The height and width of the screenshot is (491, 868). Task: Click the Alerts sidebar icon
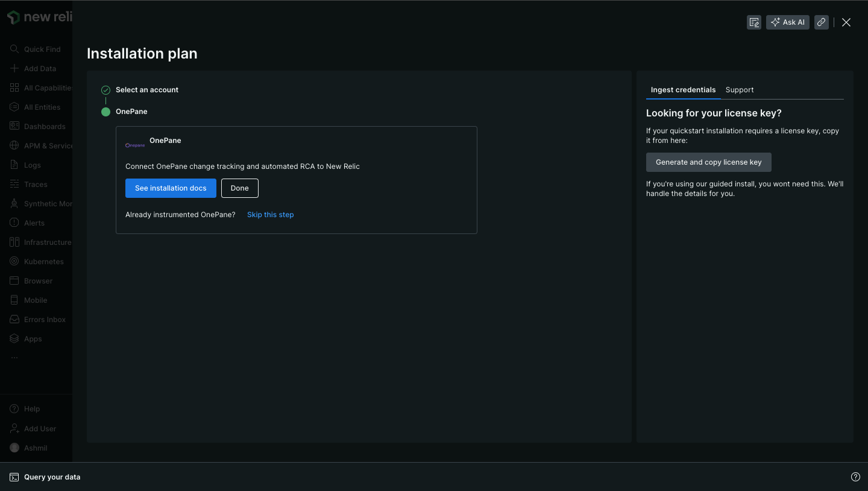pyautogui.click(x=14, y=223)
